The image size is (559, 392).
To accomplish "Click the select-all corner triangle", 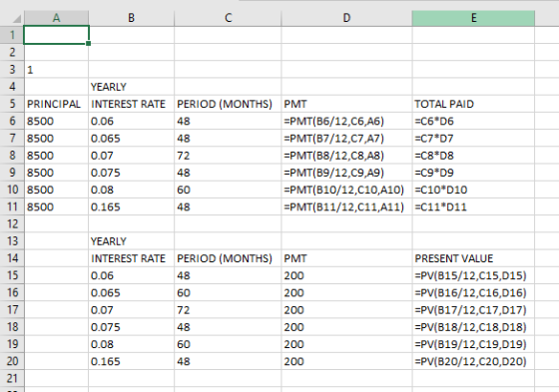I will 16,18.
